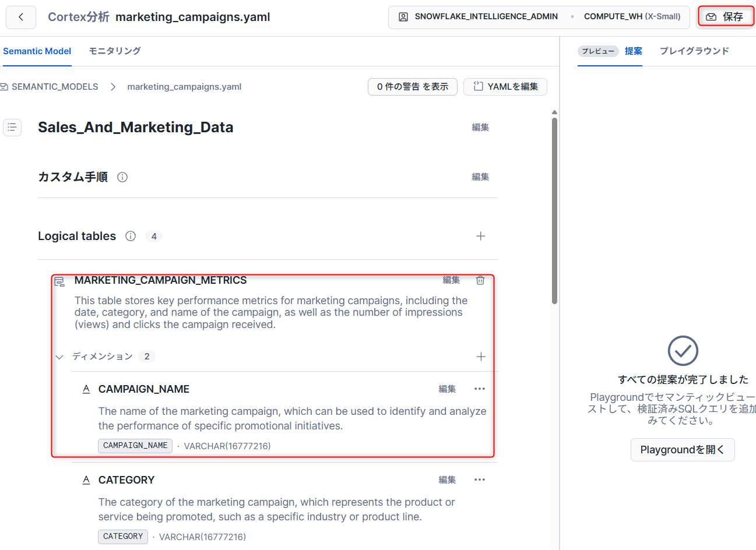Collapse the ディメンション section
The image size is (756, 550).
tap(59, 357)
